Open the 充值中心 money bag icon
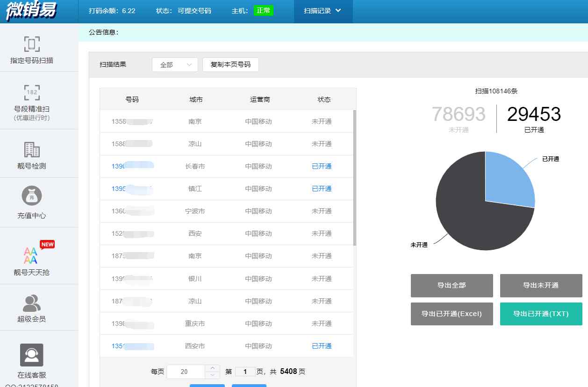Viewport: 588px width, 387px height. tap(32, 196)
